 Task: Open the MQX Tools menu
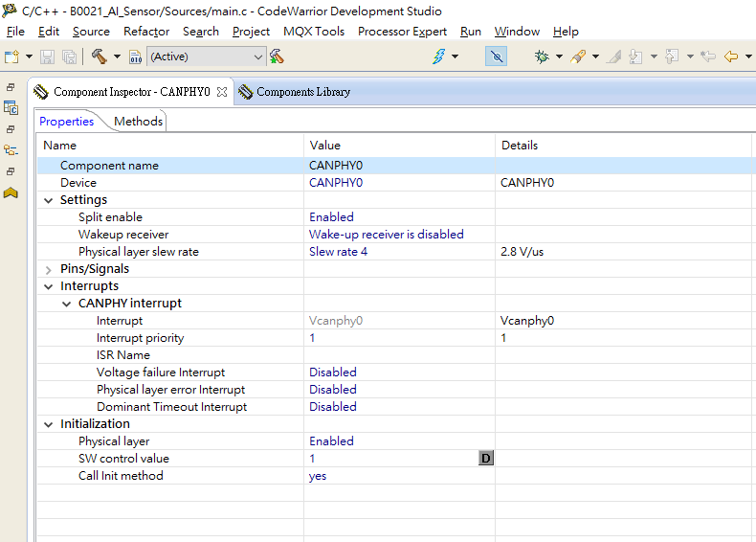314,32
